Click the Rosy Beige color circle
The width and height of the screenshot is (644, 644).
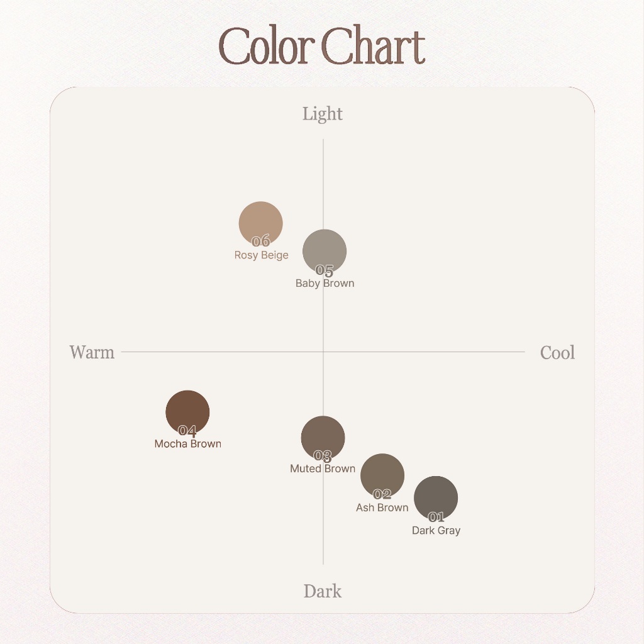[x=261, y=223]
